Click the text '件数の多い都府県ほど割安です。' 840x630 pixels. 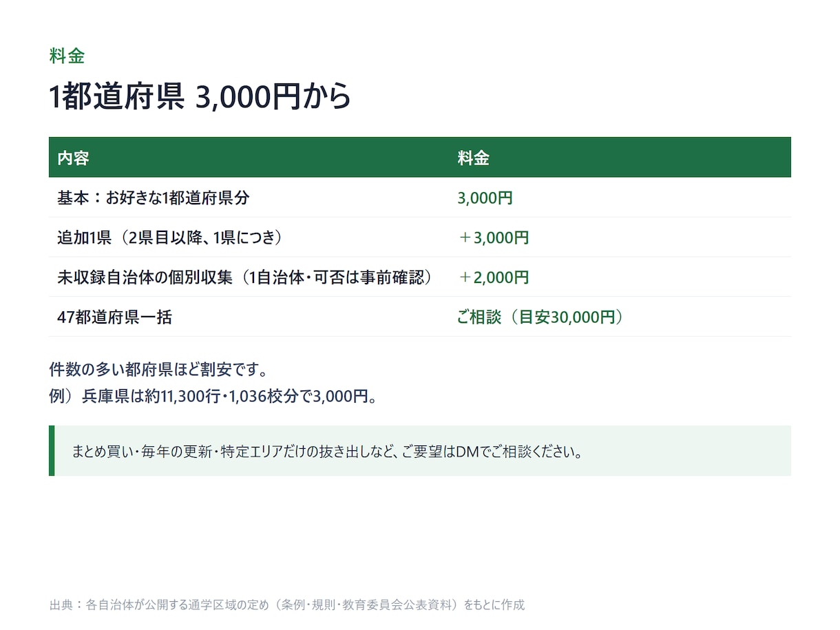point(158,370)
